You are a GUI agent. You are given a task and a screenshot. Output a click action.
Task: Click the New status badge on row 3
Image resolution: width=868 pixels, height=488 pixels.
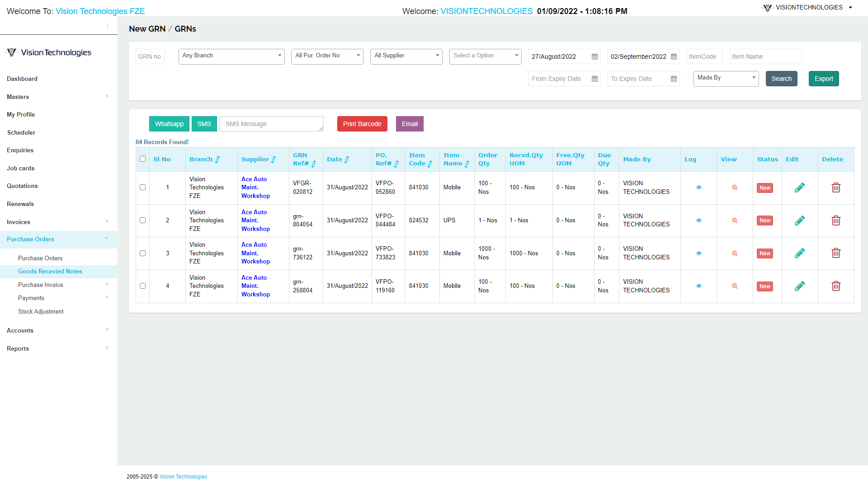pyautogui.click(x=764, y=253)
